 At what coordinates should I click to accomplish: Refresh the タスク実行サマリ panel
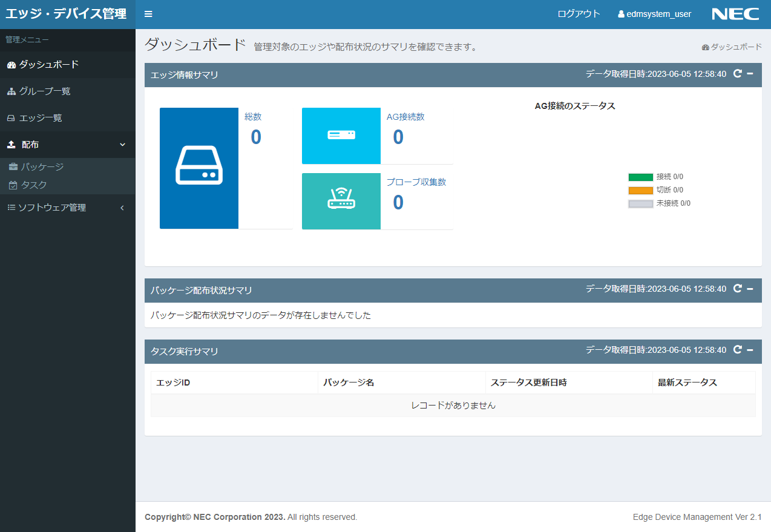click(x=737, y=350)
